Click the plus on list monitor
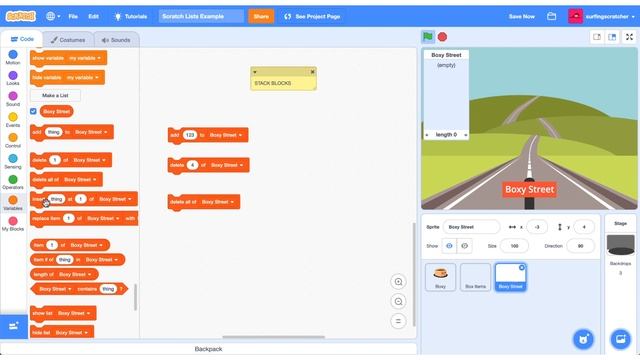640x360 pixels. coord(427,135)
